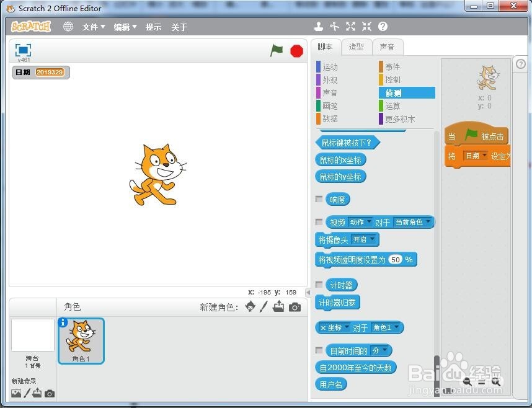The height and width of the screenshot is (408, 532).
Task: Open the 文件 menu
Action: tap(93, 27)
